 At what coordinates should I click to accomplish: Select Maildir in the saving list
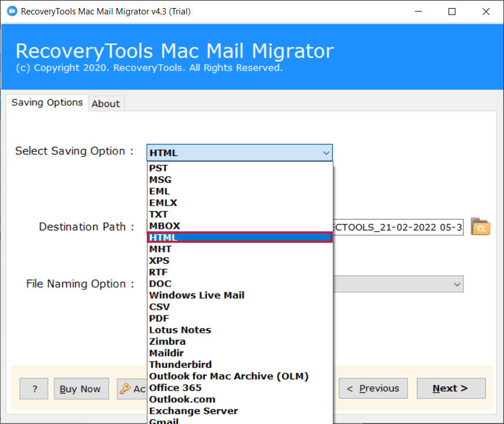pos(240,353)
